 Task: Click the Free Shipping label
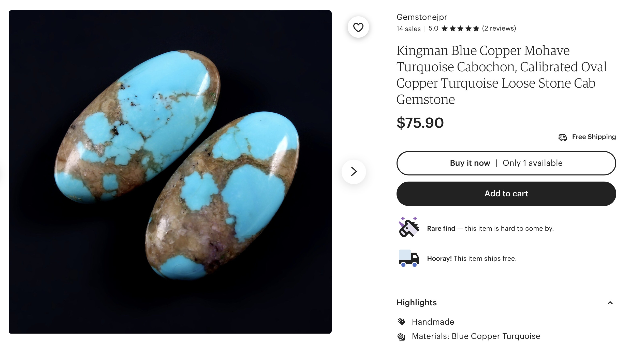pos(594,137)
